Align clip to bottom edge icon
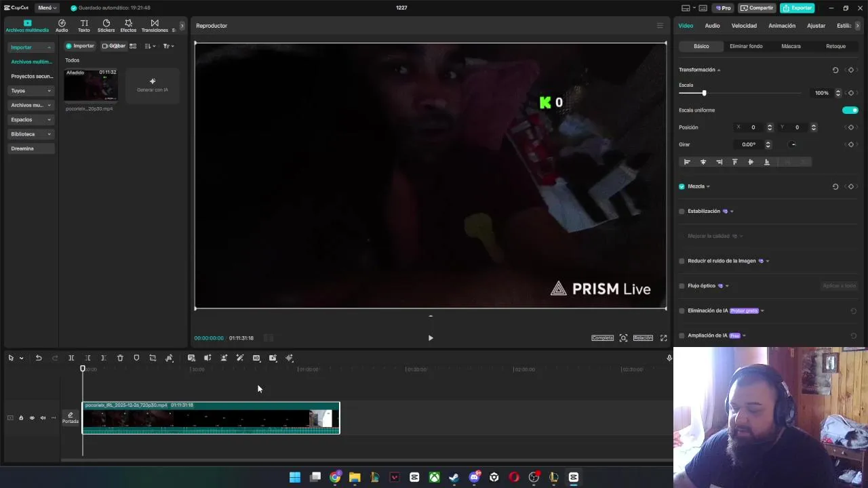This screenshot has height=488, width=868. 767,162
